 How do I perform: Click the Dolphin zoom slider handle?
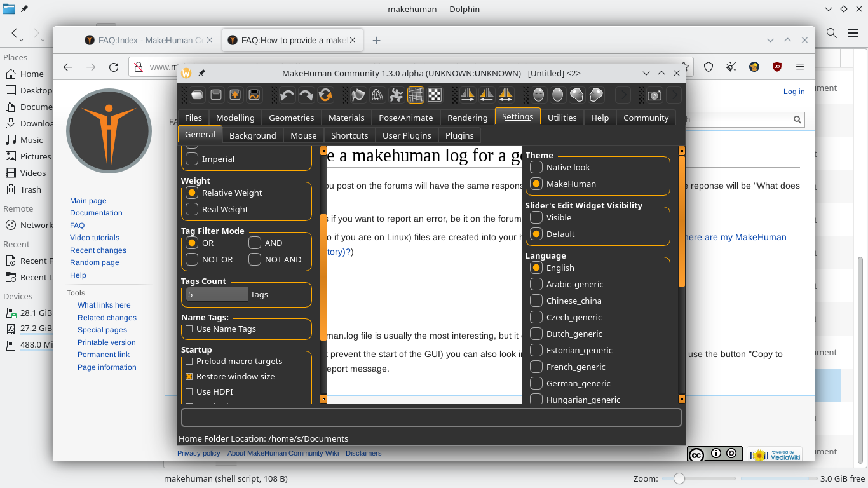pyautogui.click(x=679, y=478)
